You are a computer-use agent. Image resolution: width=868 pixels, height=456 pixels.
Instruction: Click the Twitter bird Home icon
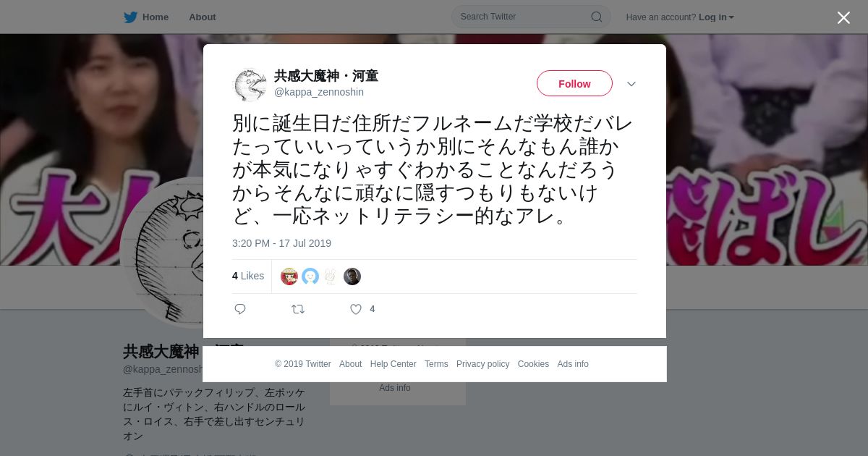pos(130,17)
